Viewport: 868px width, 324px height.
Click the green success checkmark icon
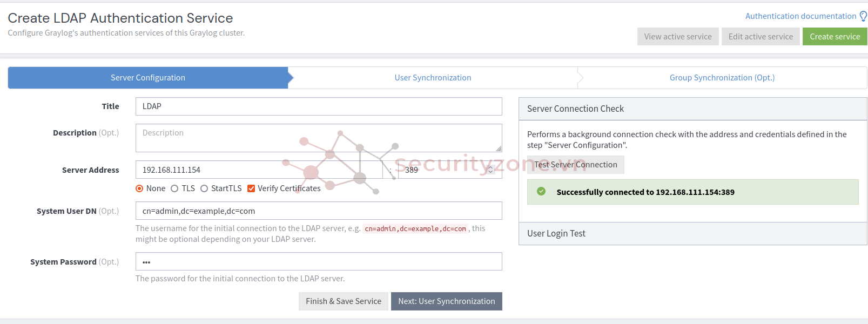pyautogui.click(x=541, y=192)
